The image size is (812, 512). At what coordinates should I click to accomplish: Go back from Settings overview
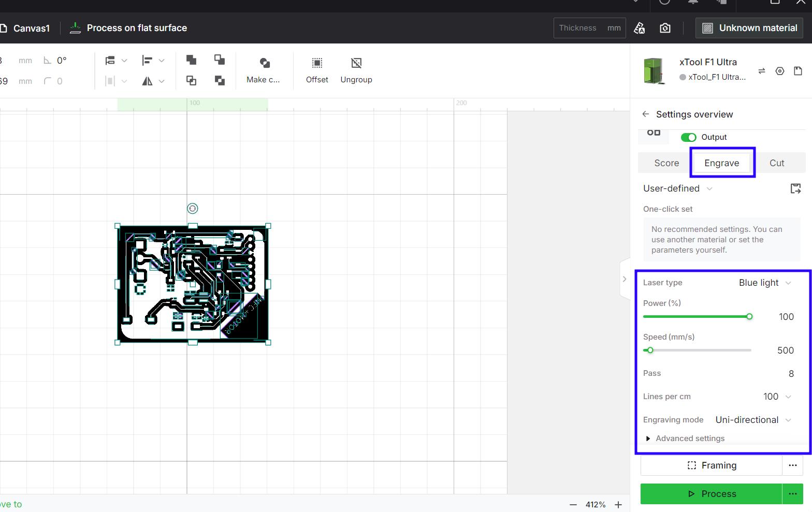[x=645, y=114]
